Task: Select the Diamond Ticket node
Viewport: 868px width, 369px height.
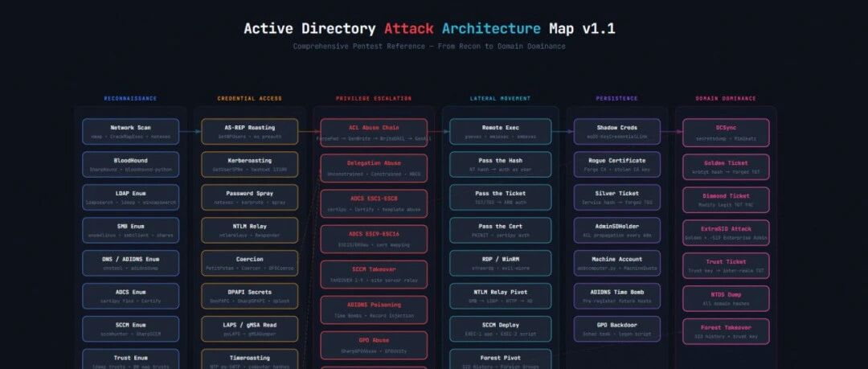Action: point(726,200)
